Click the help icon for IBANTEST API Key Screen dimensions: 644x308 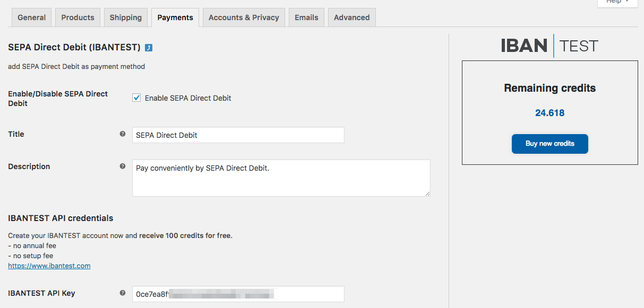click(123, 293)
